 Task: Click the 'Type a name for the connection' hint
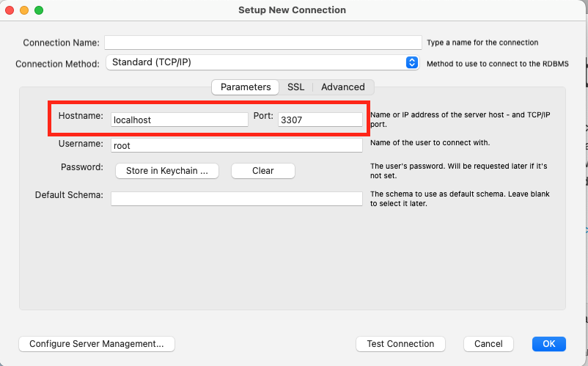(x=482, y=43)
